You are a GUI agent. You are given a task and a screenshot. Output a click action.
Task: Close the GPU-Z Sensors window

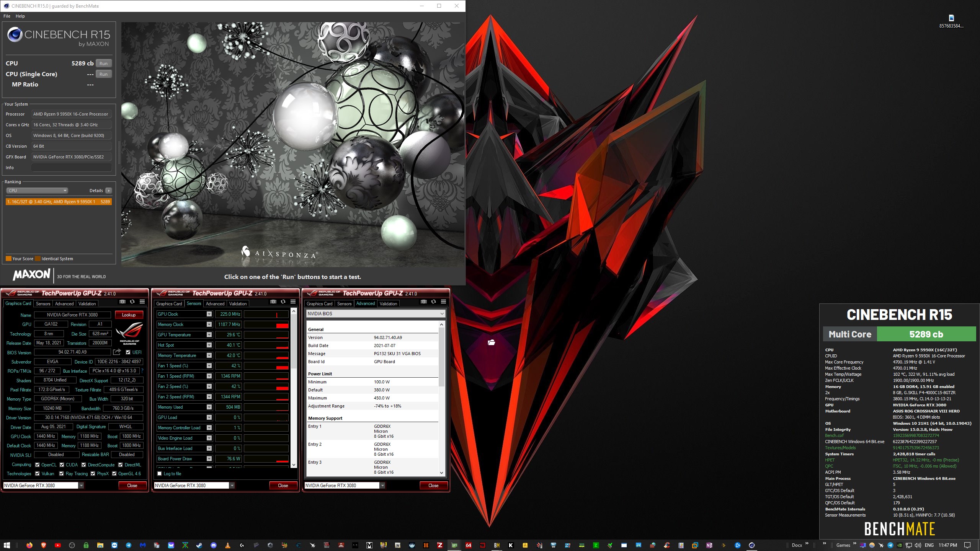click(283, 486)
